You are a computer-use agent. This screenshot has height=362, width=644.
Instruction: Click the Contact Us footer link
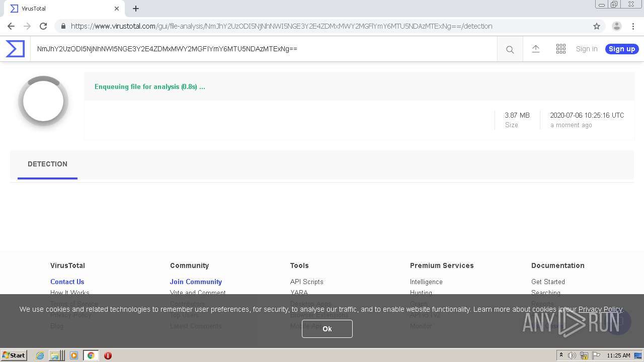click(67, 282)
